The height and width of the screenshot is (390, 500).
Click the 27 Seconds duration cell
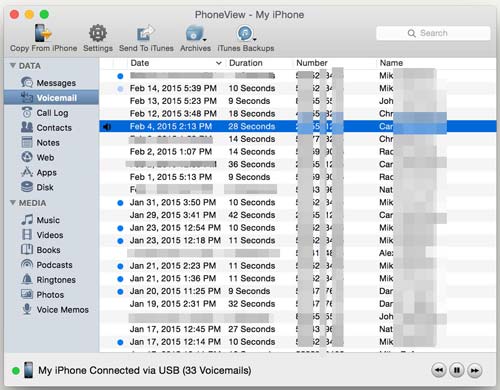point(252,329)
